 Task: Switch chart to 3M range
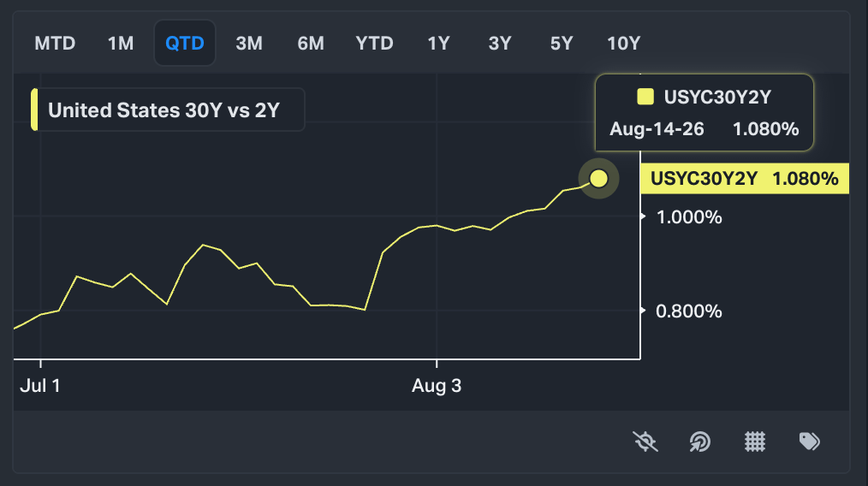coord(249,43)
